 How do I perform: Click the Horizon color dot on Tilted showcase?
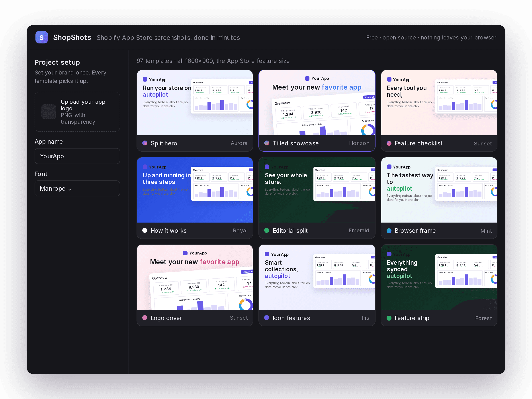[x=267, y=143]
